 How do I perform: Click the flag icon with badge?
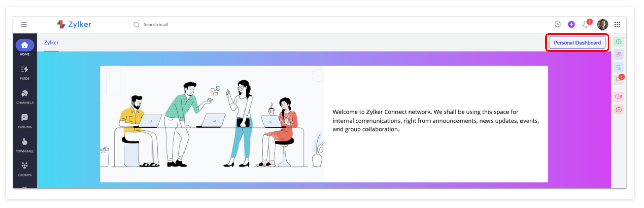tap(619, 79)
